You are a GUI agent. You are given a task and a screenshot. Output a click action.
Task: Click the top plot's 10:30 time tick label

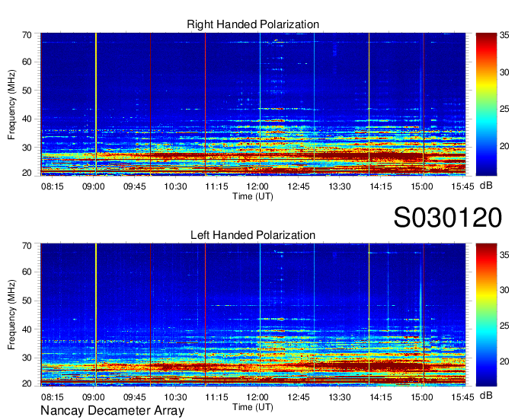point(175,186)
